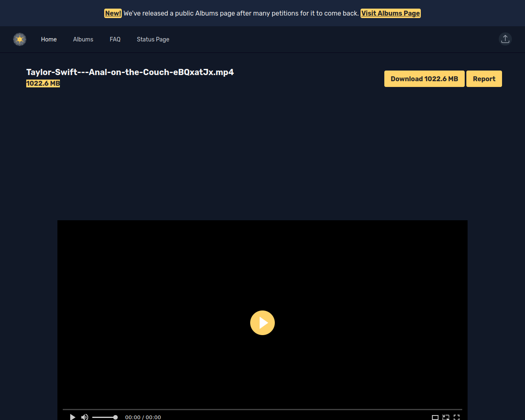This screenshot has height=420, width=525.
Task: Open the FAQ page
Action: pos(115,39)
